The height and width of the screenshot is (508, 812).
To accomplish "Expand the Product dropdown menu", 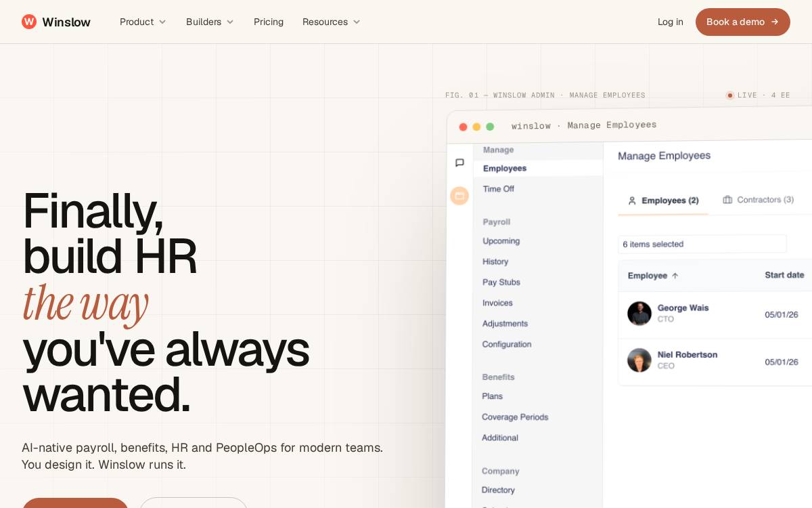I will [143, 22].
